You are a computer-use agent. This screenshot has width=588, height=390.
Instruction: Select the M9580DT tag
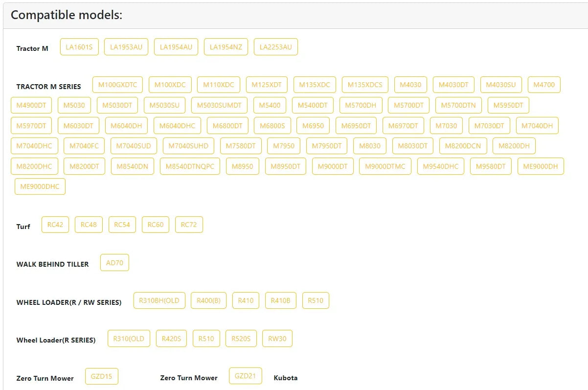point(491,166)
